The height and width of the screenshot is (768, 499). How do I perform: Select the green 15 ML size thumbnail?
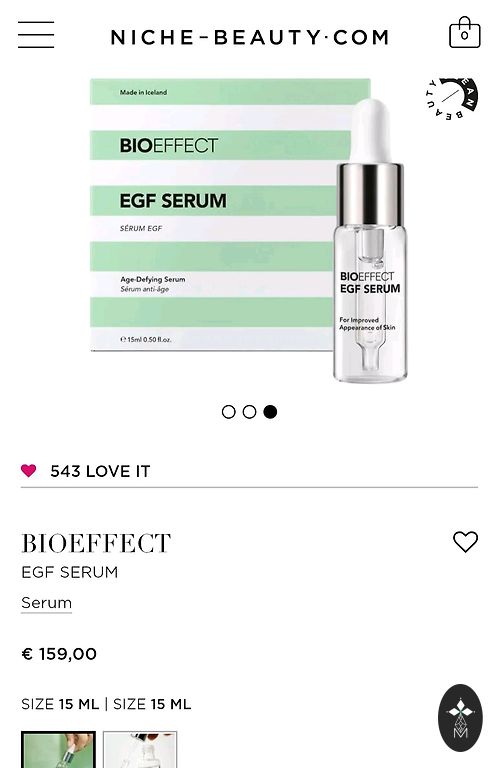tap(58, 749)
